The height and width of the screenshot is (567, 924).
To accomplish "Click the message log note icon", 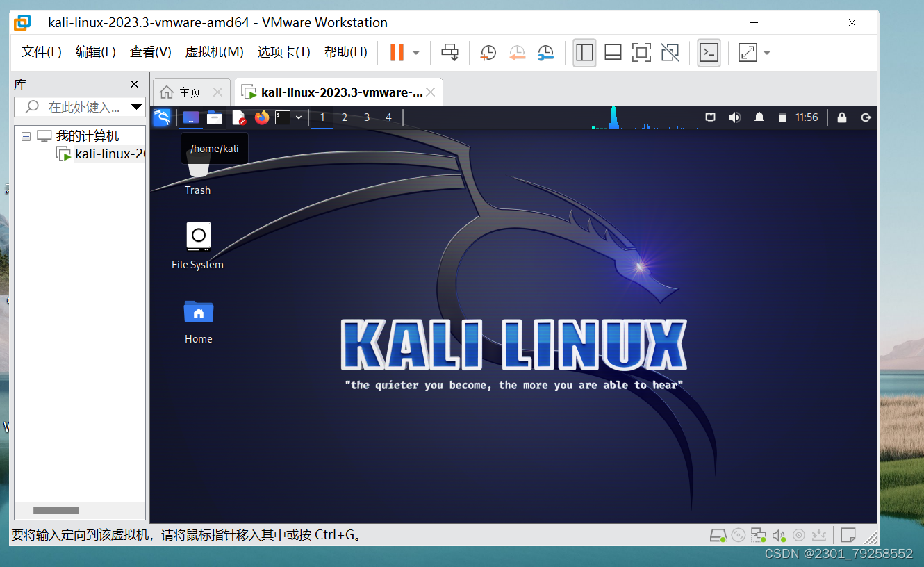I will pyautogui.click(x=848, y=535).
